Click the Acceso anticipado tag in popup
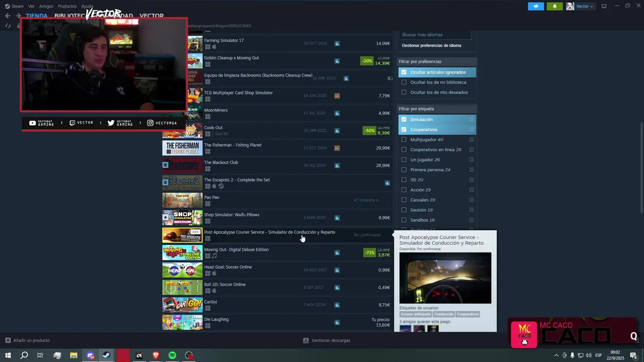The image size is (644, 362). (x=416, y=314)
